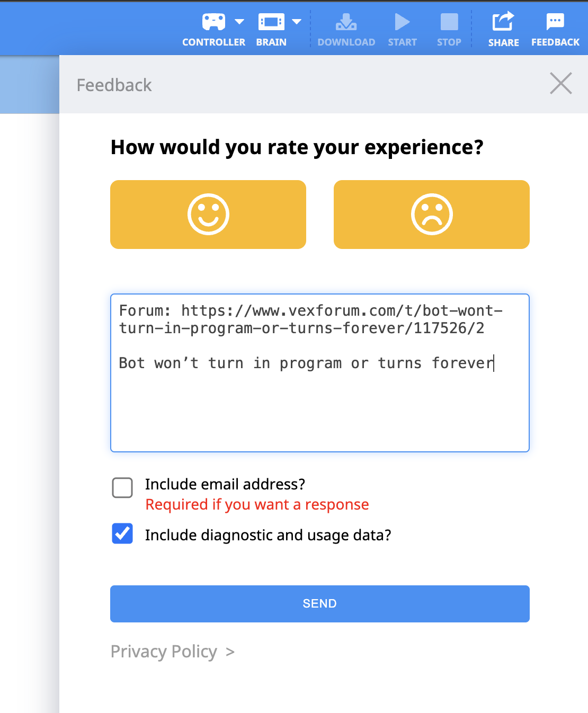Start the project with play icon
This screenshot has height=713, width=588.
click(x=402, y=22)
